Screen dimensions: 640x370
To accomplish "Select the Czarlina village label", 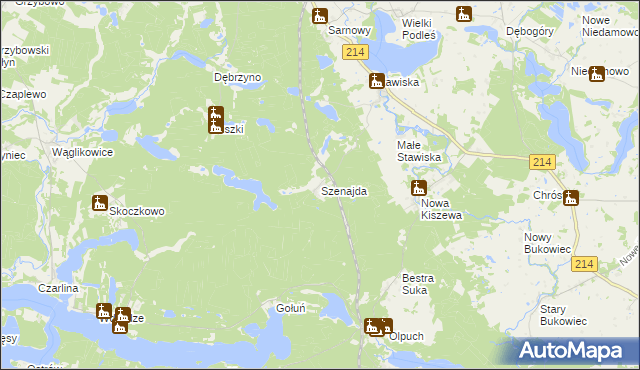I will pos(58,288).
